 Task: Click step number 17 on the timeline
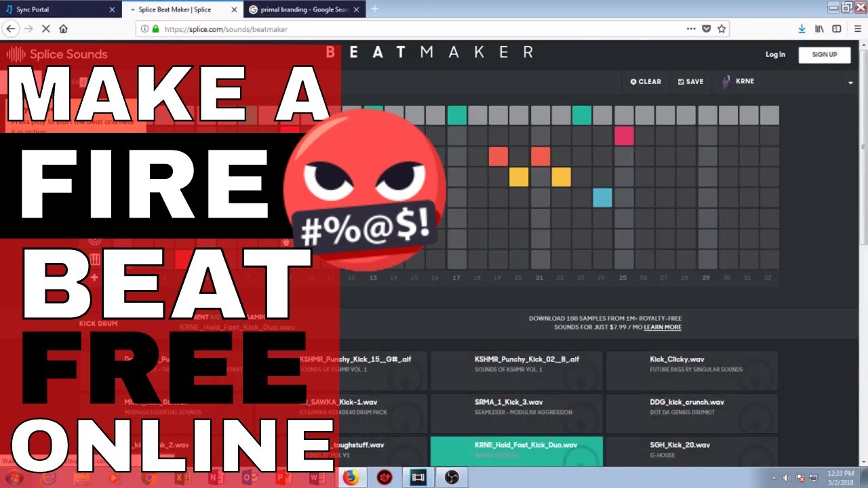tap(456, 278)
